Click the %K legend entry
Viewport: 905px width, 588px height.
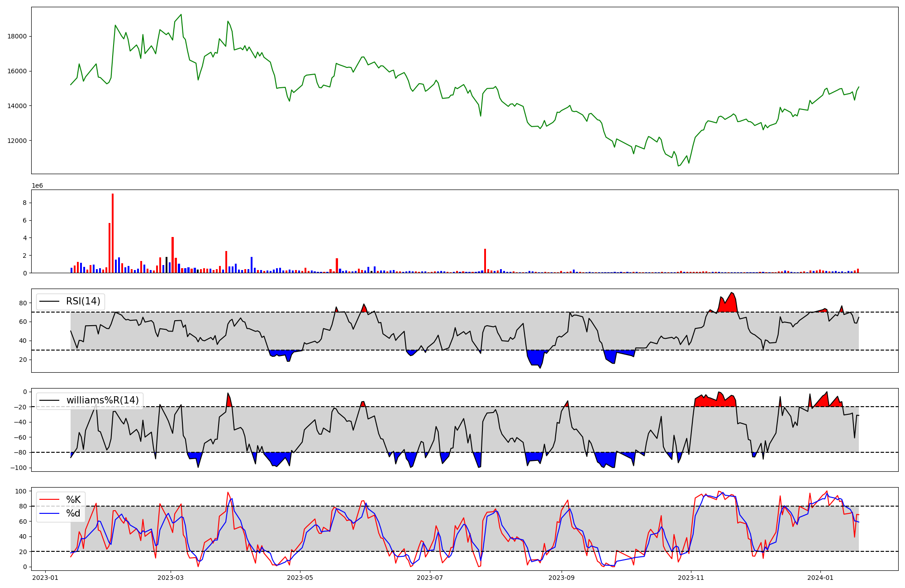pyautogui.click(x=73, y=499)
